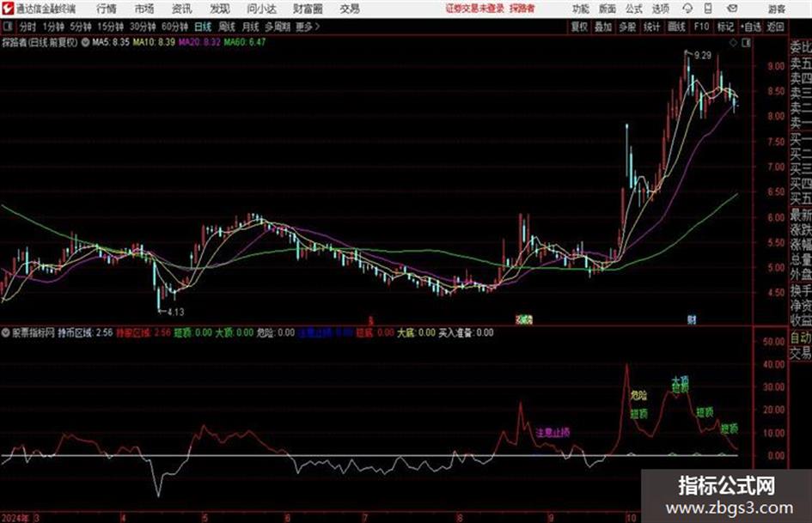Open the 功能 menu

click(581, 9)
